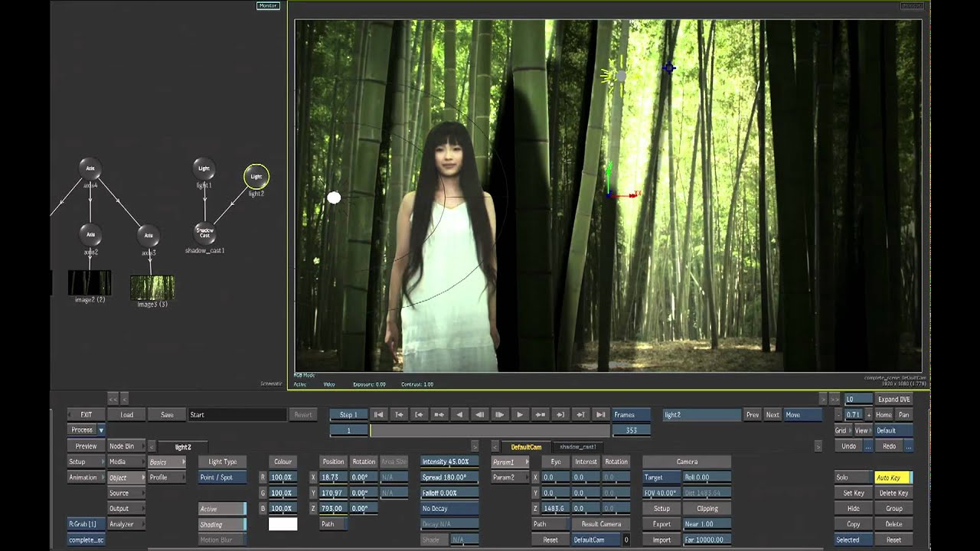Image resolution: width=980 pixels, height=551 pixels.
Task: Click the play backward button
Action: click(459, 415)
